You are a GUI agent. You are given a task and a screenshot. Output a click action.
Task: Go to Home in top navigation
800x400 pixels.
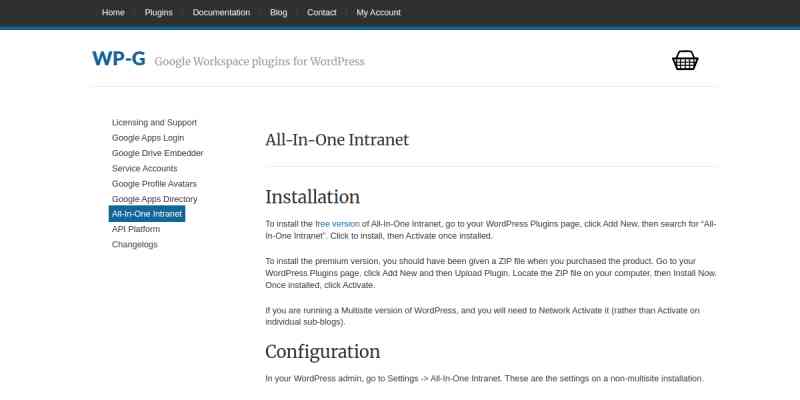(113, 12)
